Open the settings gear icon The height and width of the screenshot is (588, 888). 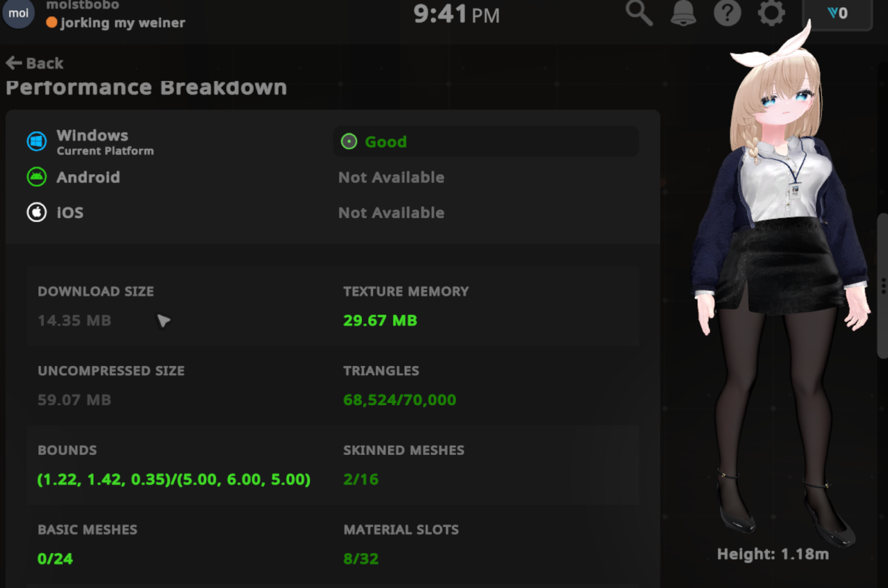pos(771,12)
